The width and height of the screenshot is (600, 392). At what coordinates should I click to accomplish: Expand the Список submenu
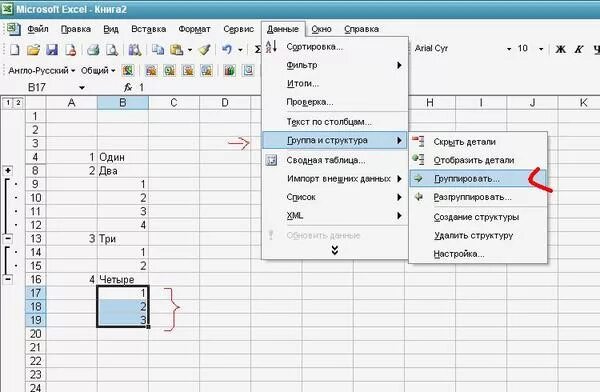pyautogui.click(x=335, y=197)
